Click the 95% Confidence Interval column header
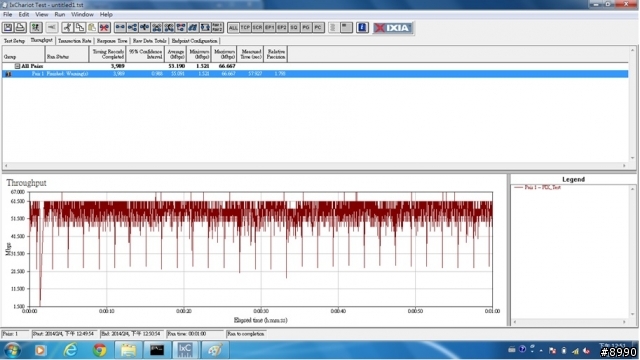Viewport: 640px width, 360px height. coord(146,54)
